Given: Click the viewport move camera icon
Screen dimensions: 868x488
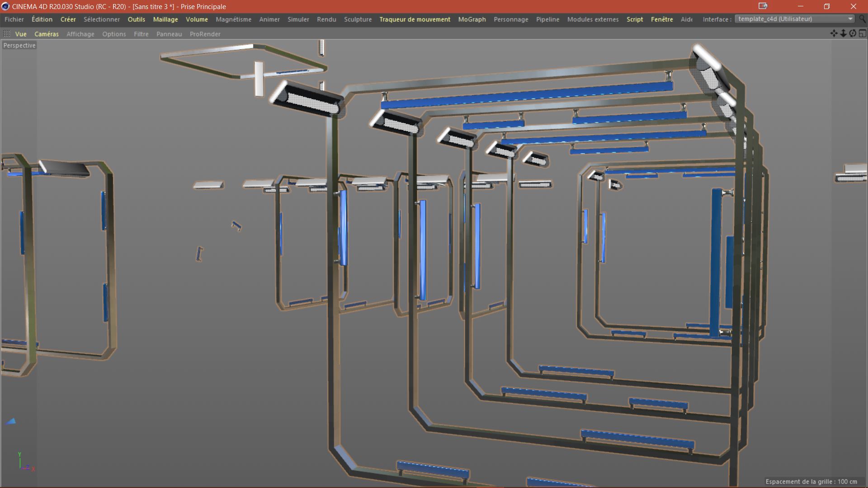Looking at the screenshot, I should click(x=834, y=33).
